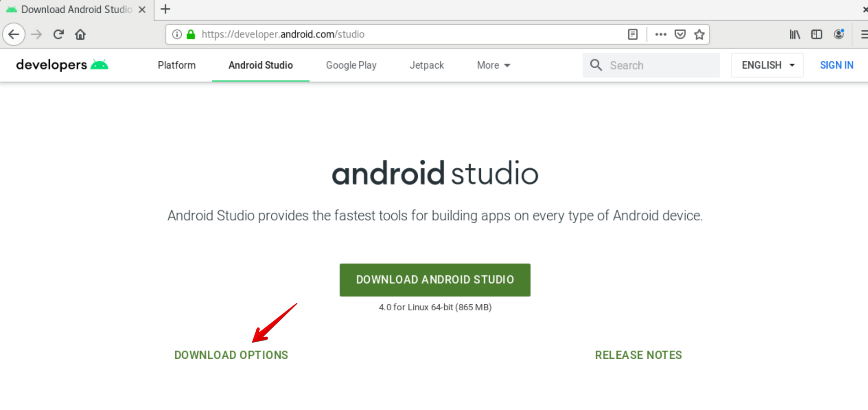Click the green padlock security icon
868x410 pixels.
pos(191,34)
